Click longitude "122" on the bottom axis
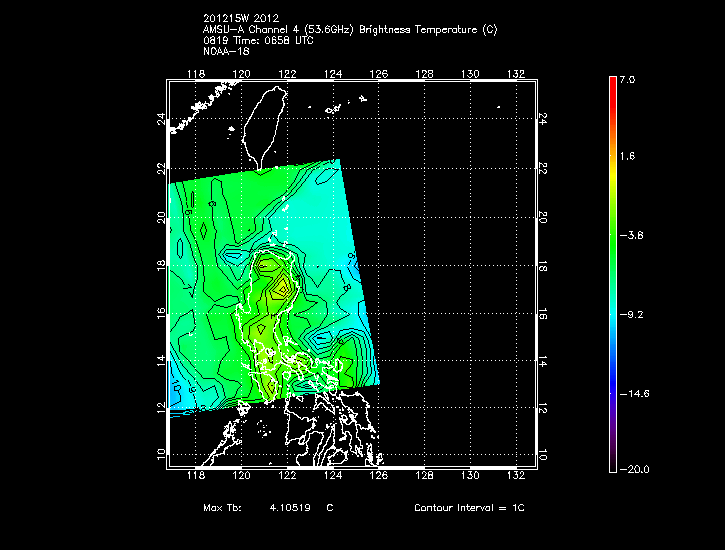Screen dimensions: 725x550 click(287, 476)
